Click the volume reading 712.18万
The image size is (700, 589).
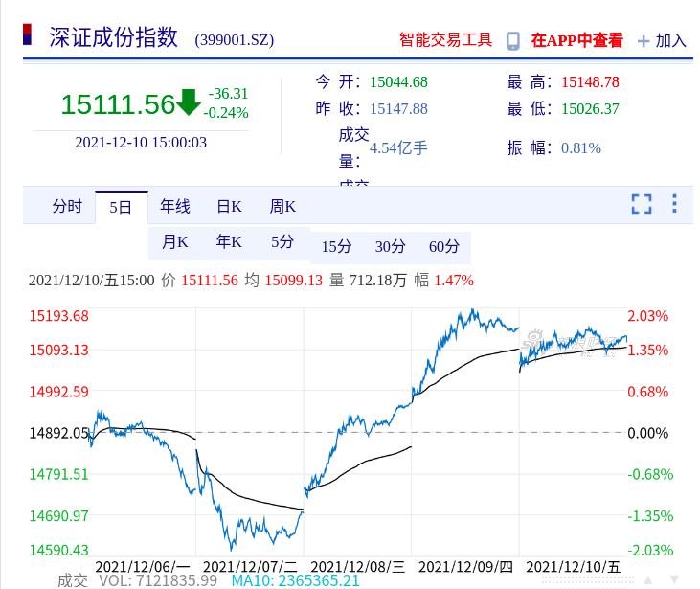click(377, 281)
